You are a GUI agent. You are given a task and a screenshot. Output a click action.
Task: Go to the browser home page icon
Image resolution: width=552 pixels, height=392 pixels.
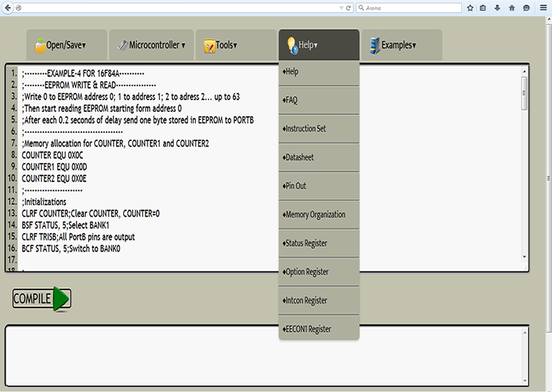(512, 8)
